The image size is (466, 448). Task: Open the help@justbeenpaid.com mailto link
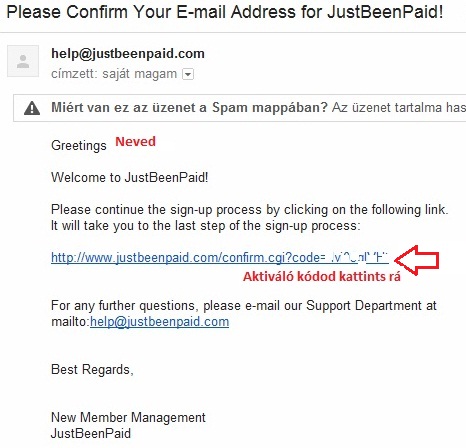(x=159, y=322)
